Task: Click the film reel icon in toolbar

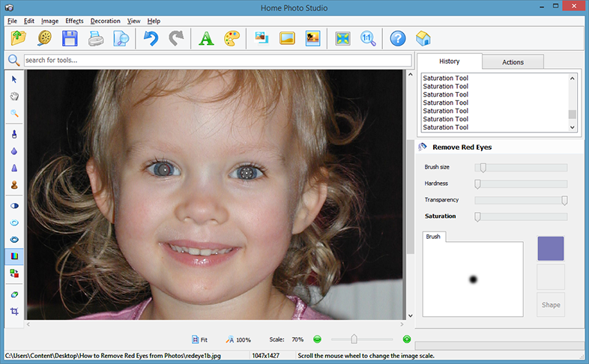Action: click(x=44, y=38)
